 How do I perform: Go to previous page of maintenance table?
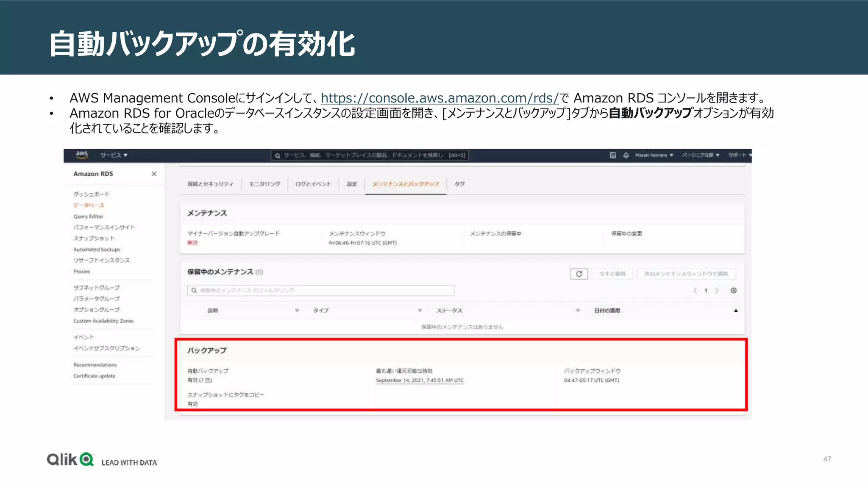tap(695, 290)
